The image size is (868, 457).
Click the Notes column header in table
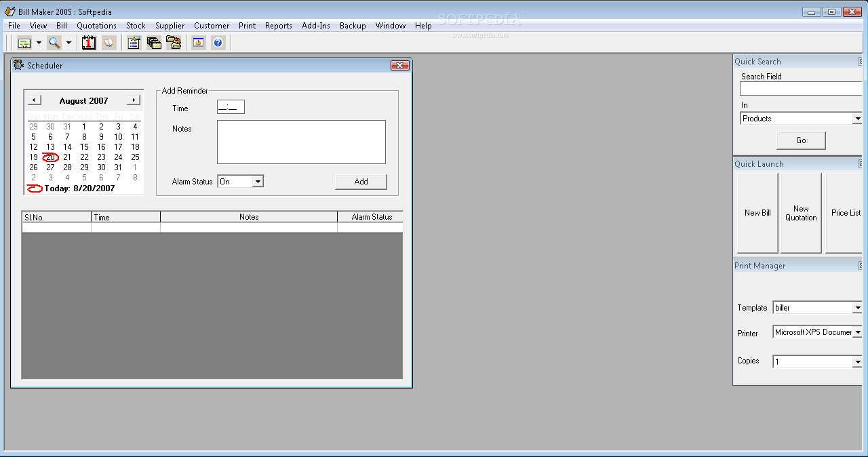(249, 217)
